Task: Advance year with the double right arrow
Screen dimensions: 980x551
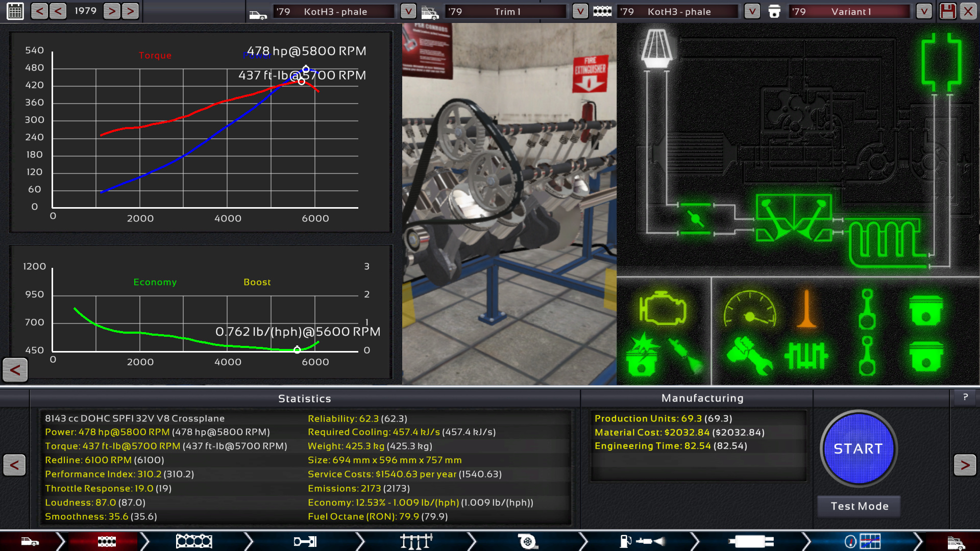Action: click(x=131, y=11)
